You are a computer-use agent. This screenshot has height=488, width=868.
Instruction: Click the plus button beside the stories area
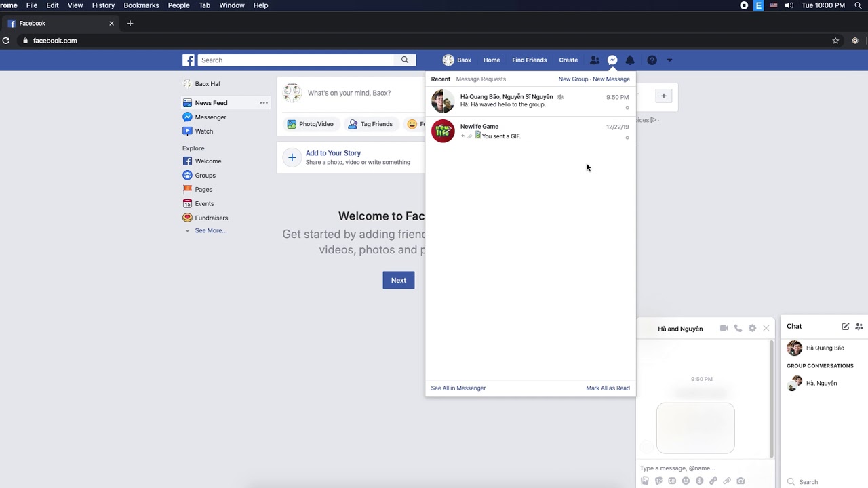tap(664, 96)
